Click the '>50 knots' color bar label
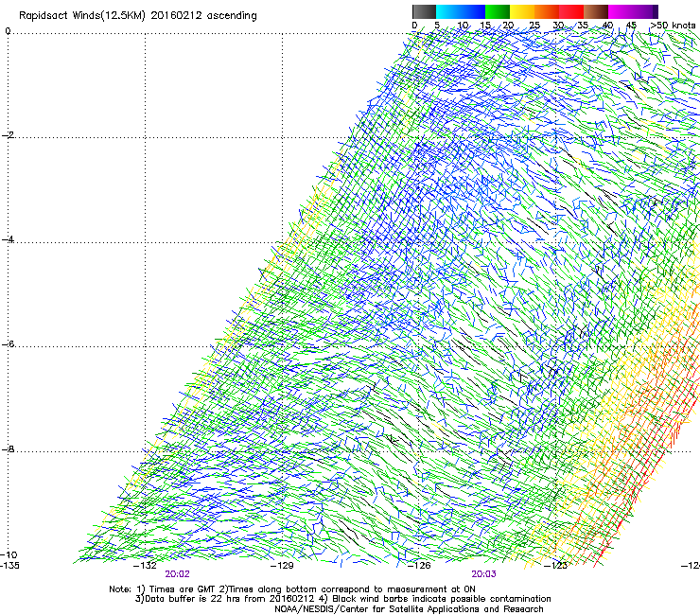700x615 pixels. [673, 26]
